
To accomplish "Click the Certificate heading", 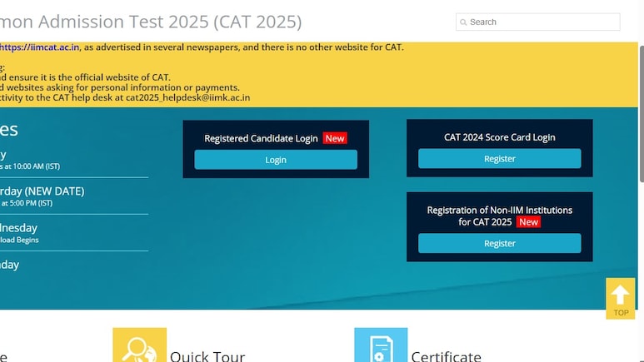I will pos(446,356).
